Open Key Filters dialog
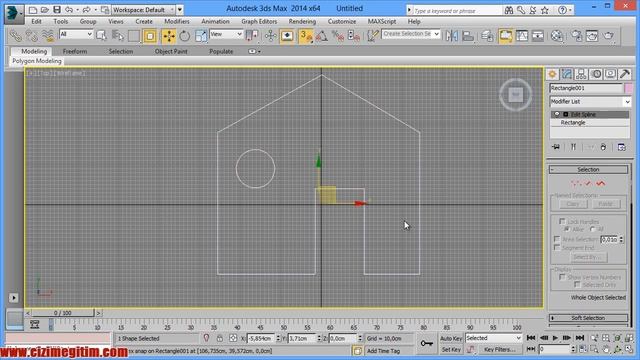Screen dimensions: 640x360 pos(499,349)
